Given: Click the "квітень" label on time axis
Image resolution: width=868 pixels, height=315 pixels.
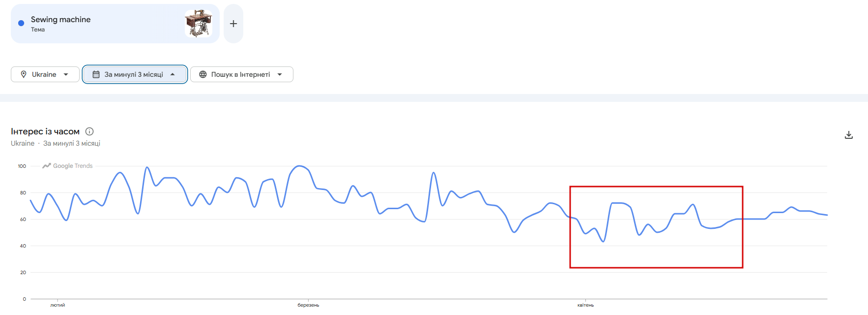Looking at the screenshot, I should 585,305.
